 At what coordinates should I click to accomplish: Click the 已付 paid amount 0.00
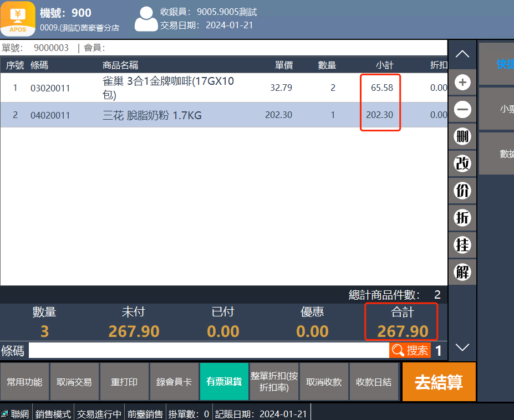click(x=223, y=331)
